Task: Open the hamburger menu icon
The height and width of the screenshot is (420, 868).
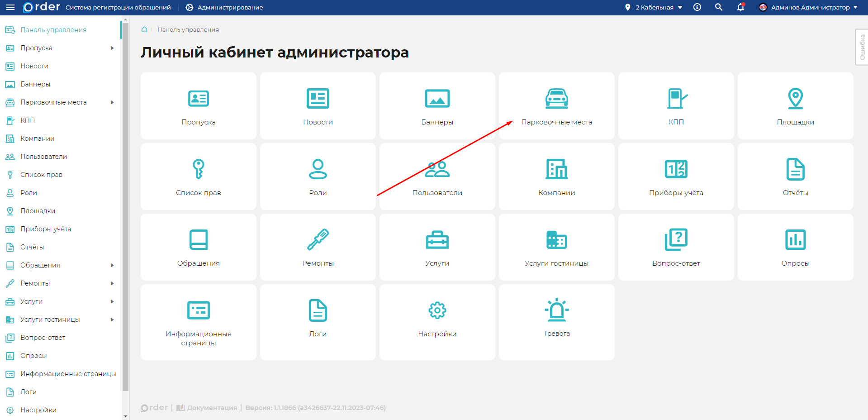Action: pos(10,7)
